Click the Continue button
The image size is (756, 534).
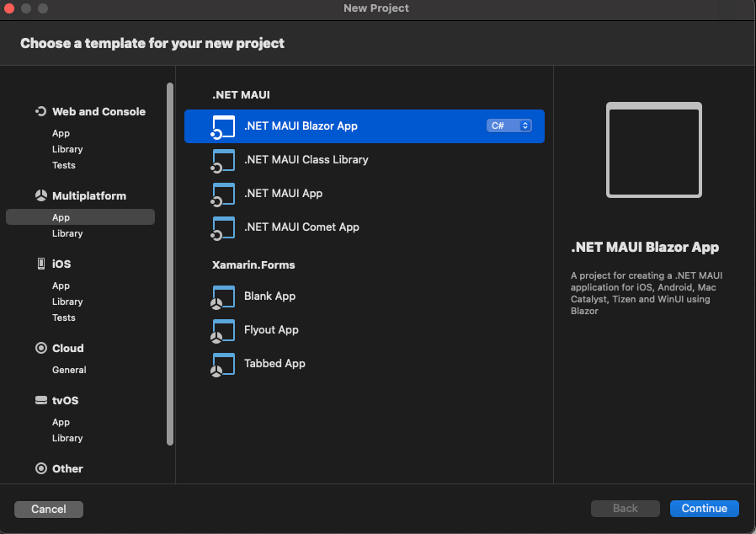tap(705, 509)
